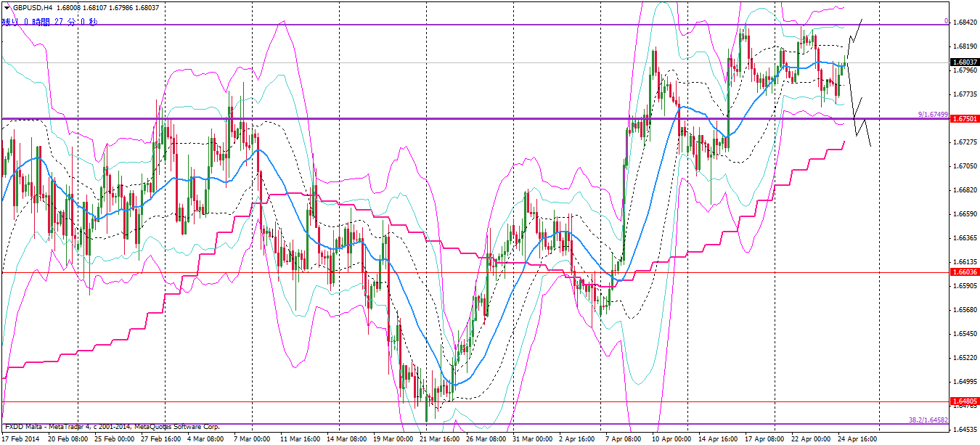The width and height of the screenshot is (980, 445).
Task: Select the Fibonacci label 38.2/1.64582
Action: pyautogui.click(x=928, y=420)
